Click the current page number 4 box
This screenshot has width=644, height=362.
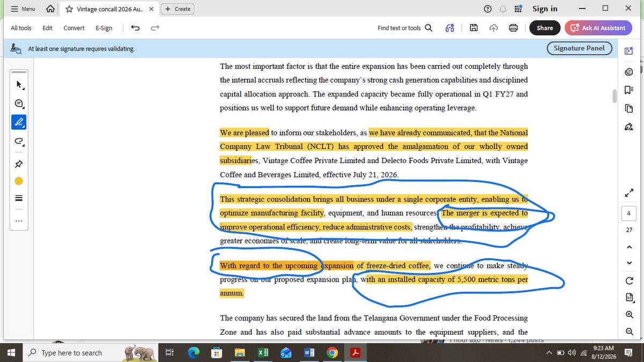pyautogui.click(x=628, y=212)
